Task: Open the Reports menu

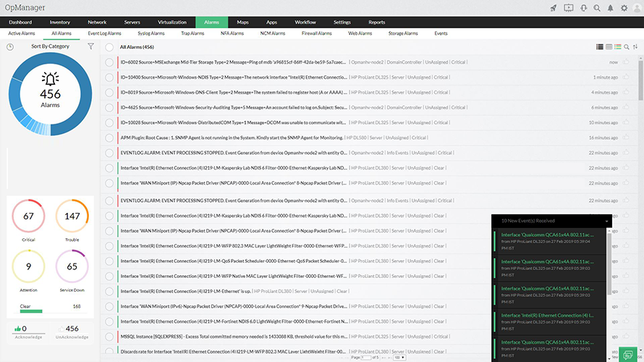Action: (376, 22)
